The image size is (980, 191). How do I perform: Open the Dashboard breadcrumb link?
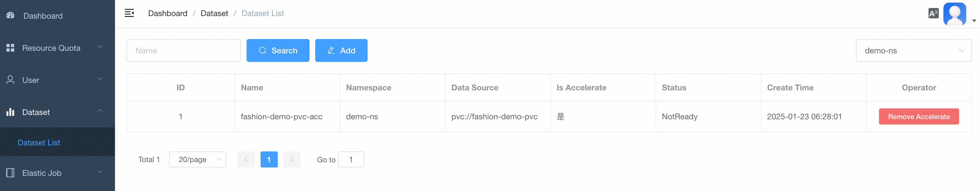pos(167,13)
